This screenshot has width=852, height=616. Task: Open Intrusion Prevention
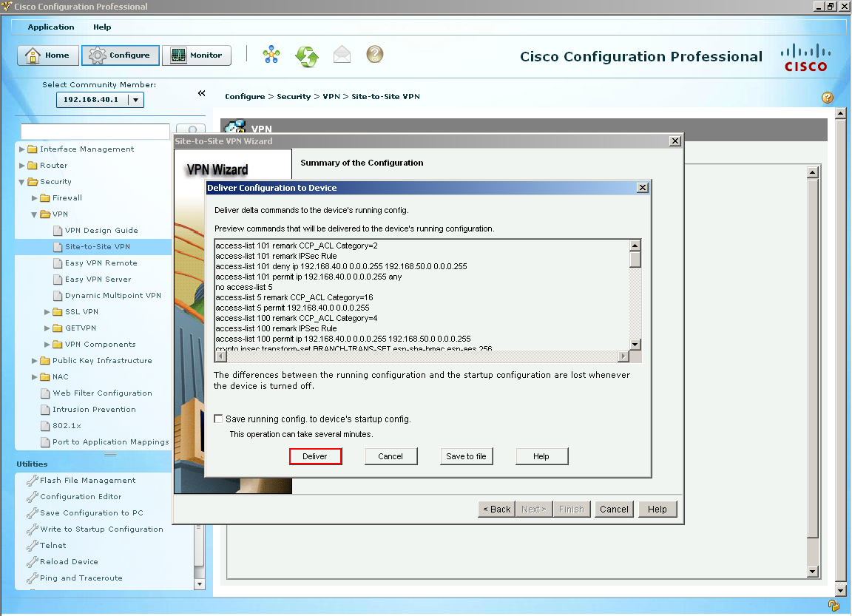tap(94, 410)
